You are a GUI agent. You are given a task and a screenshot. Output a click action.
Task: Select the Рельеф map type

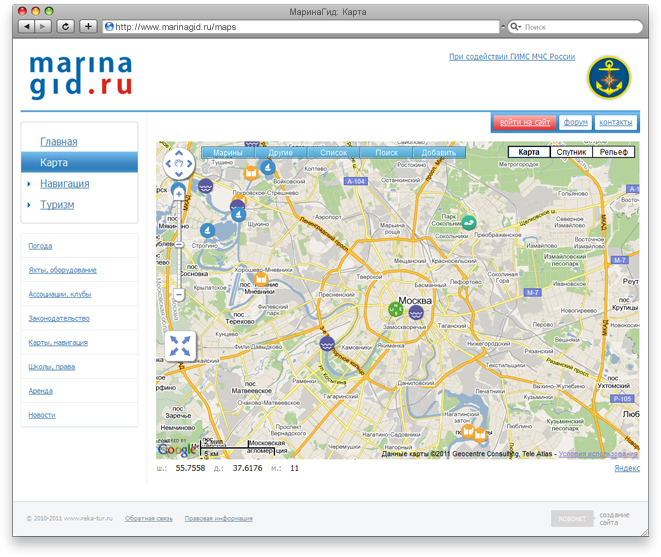[x=613, y=152]
